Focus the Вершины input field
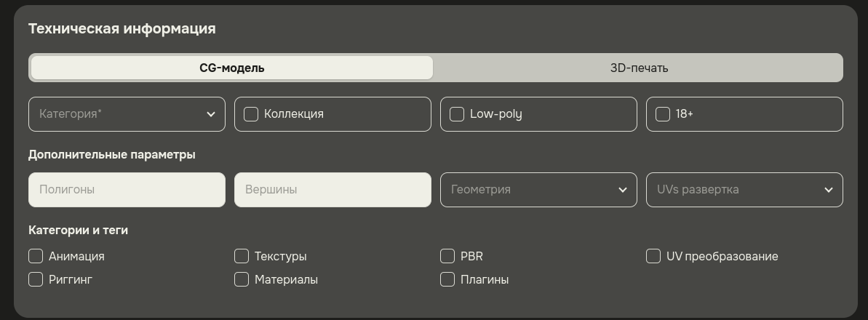This screenshot has width=868, height=320. click(x=333, y=190)
